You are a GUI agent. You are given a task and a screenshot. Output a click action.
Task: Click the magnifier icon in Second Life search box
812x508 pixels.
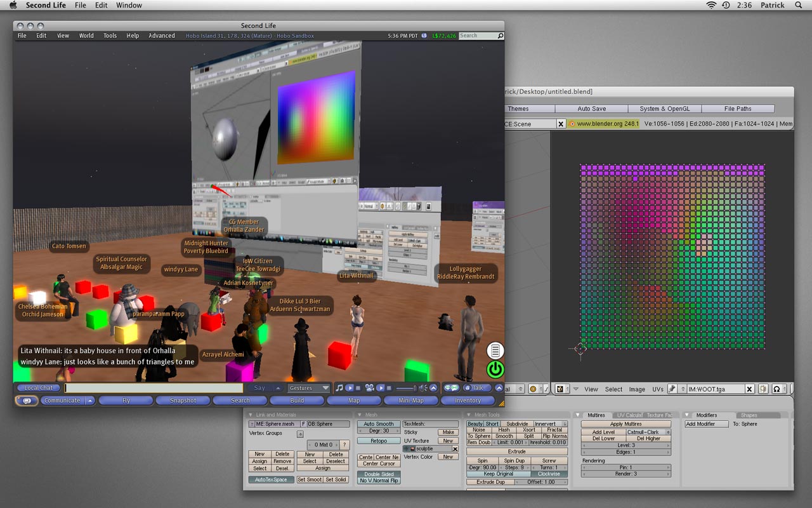(501, 36)
